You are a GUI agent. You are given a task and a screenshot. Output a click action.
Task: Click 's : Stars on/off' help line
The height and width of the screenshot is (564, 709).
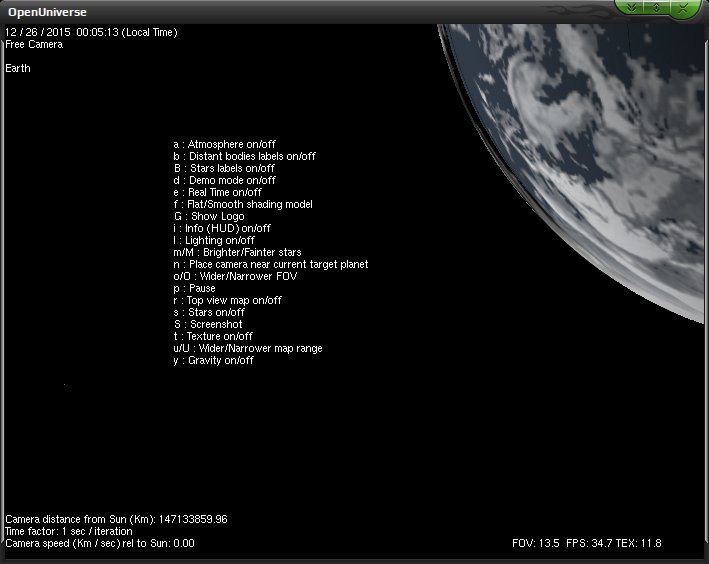click(209, 313)
